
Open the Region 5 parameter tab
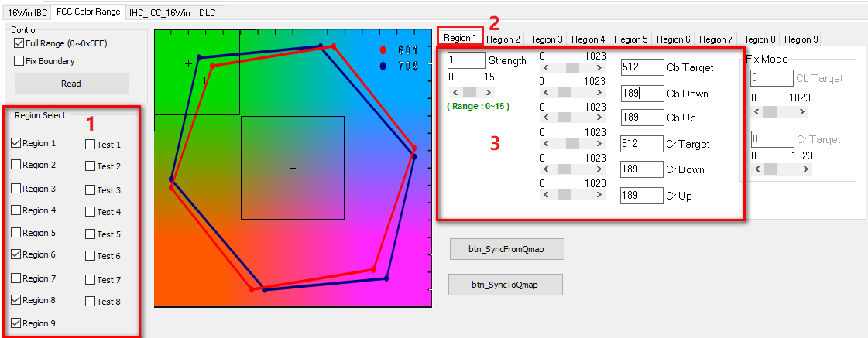click(x=631, y=39)
